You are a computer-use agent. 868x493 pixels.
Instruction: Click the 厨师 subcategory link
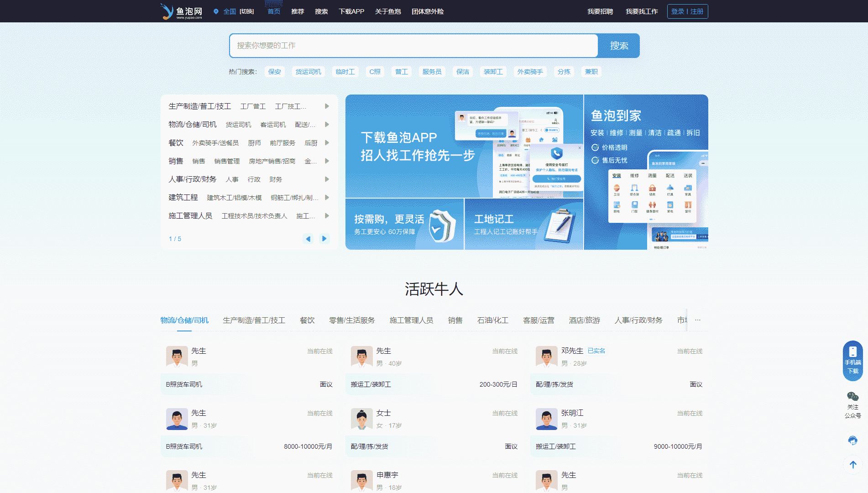[254, 143]
